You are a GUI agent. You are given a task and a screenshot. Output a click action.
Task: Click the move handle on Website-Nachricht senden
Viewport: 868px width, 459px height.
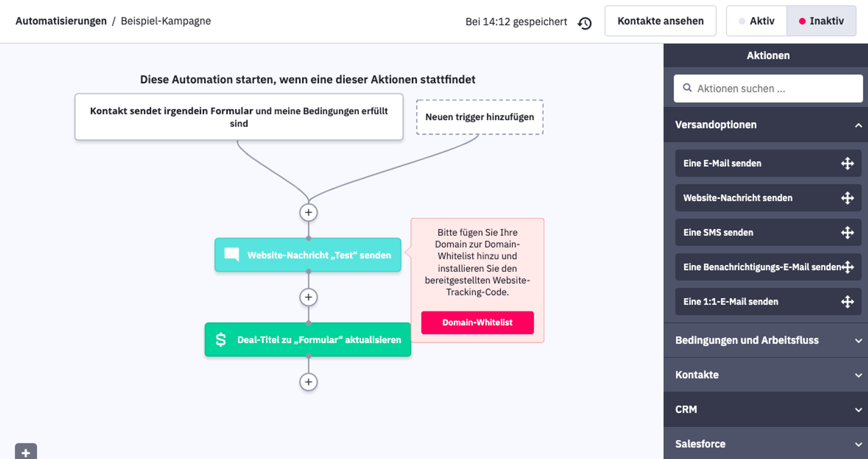coord(847,198)
